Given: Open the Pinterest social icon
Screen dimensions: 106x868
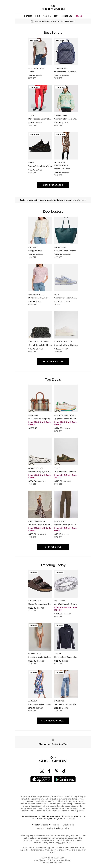Looking at the screenshot, I should coord(57,771).
